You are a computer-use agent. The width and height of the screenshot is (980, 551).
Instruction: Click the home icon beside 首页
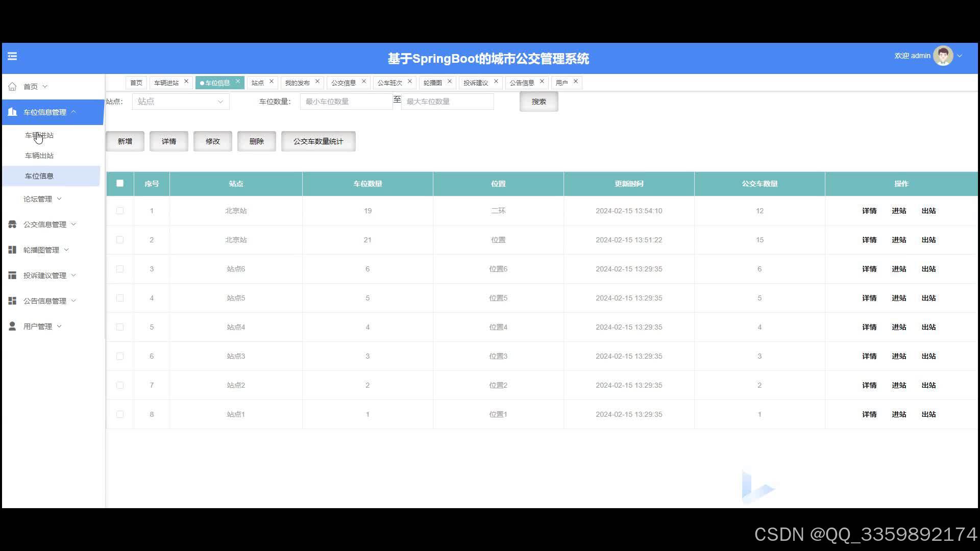[12, 87]
